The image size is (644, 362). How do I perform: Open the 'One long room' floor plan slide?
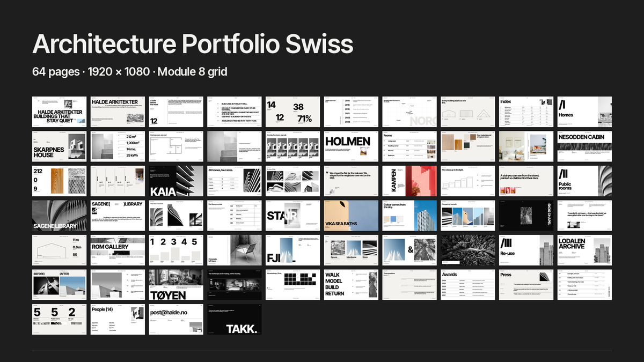point(176,146)
